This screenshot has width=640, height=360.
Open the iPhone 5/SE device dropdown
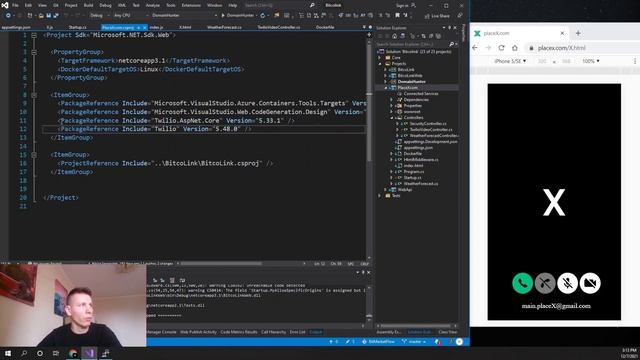click(x=510, y=61)
